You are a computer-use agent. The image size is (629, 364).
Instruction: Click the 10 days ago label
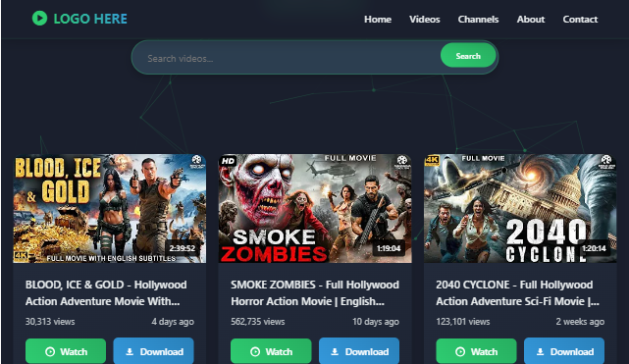coord(376,322)
